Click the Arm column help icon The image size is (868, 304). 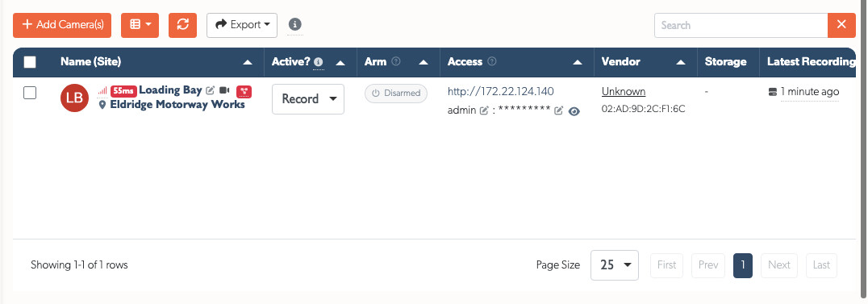pyautogui.click(x=396, y=61)
